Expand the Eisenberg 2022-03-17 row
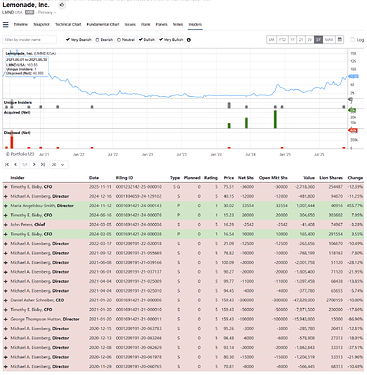Screen dimensions: 367x375 point(6,244)
